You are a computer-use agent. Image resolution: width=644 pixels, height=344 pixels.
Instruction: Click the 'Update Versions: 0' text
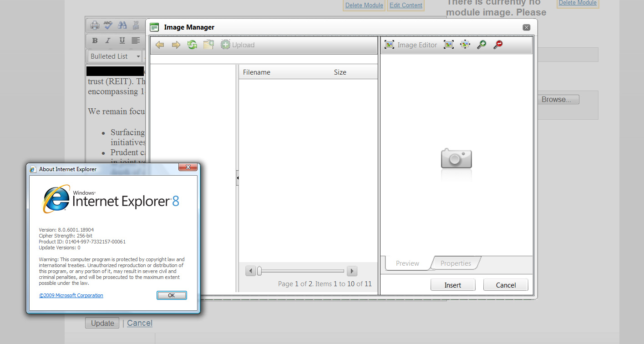(x=60, y=248)
